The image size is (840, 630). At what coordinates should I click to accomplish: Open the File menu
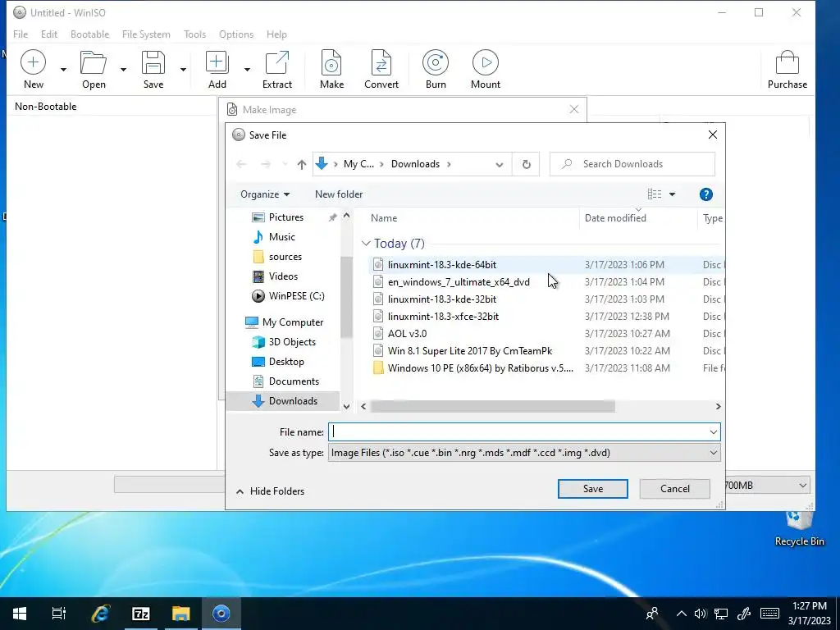click(x=21, y=34)
